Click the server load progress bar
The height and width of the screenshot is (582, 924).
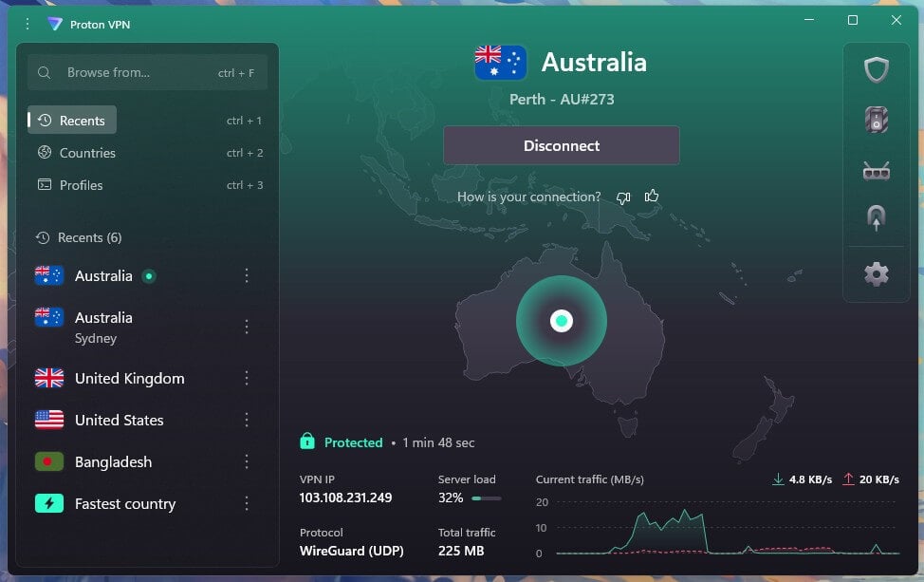[487, 498]
